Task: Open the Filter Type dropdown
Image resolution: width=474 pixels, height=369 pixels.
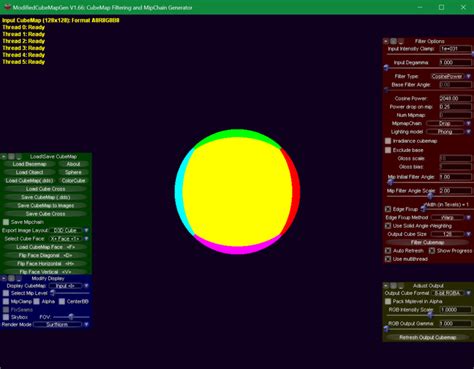Action: click(468, 76)
